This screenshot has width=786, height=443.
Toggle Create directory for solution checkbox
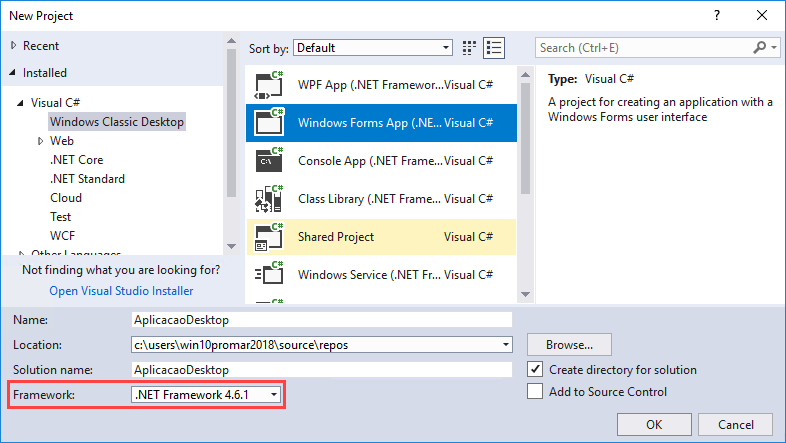pyautogui.click(x=535, y=369)
